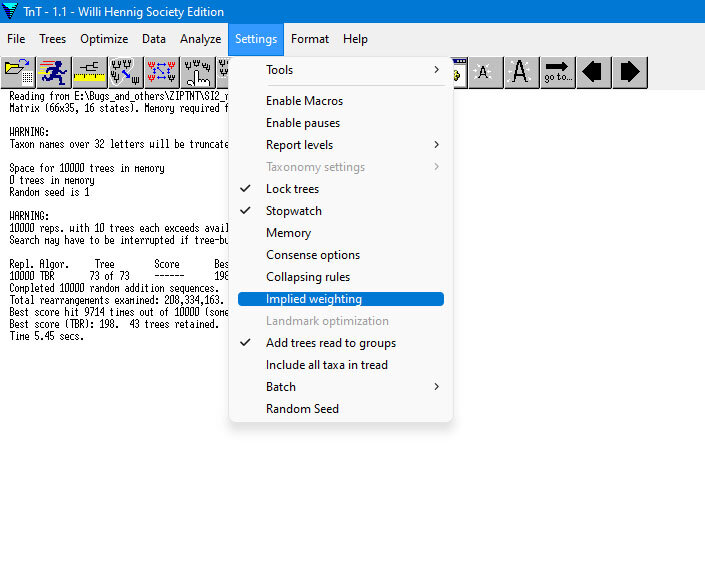Toggle Enable Macros setting

click(x=341, y=101)
